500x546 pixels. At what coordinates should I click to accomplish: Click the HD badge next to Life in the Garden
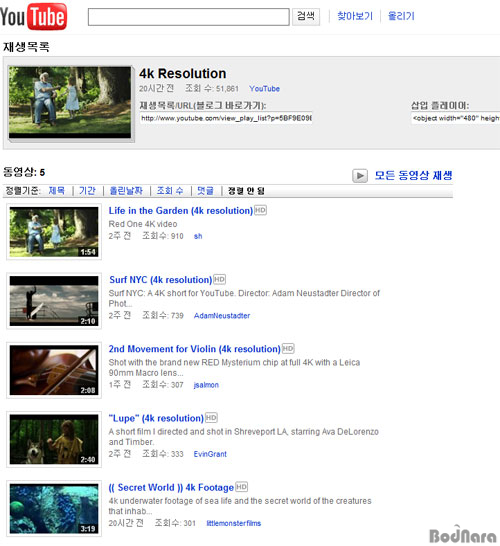point(260,210)
